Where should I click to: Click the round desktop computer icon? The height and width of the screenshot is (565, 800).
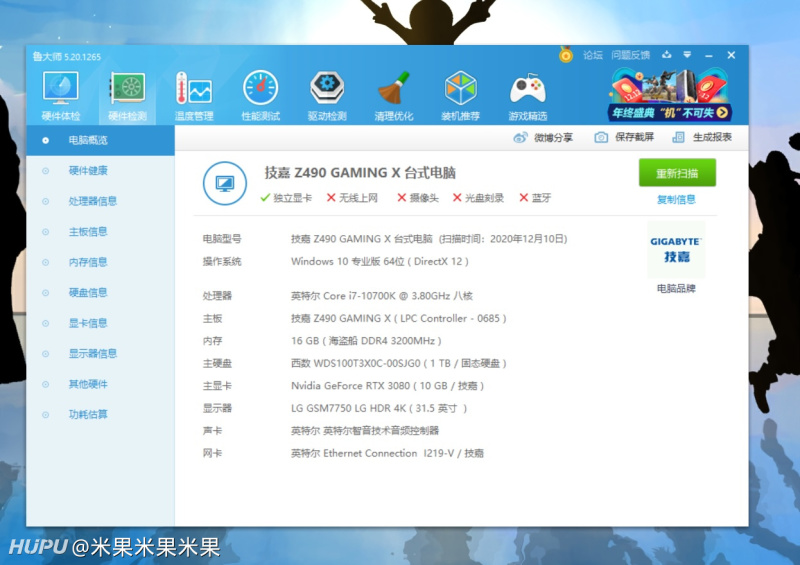click(x=225, y=183)
